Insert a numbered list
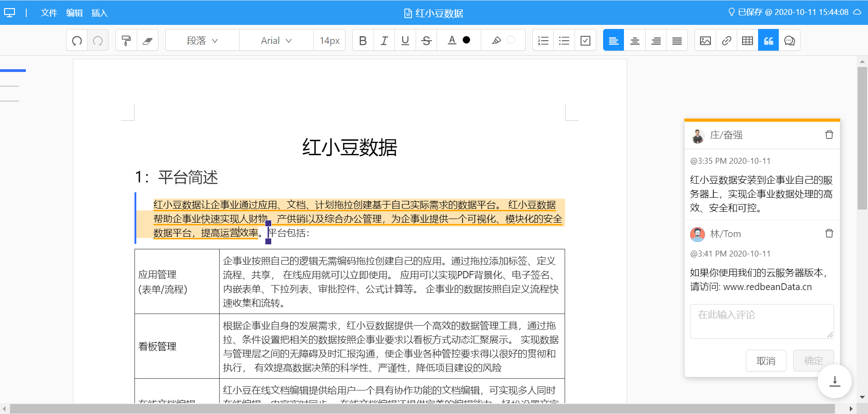The width and height of the screenshot is (868, 414). tap(543, 41)
